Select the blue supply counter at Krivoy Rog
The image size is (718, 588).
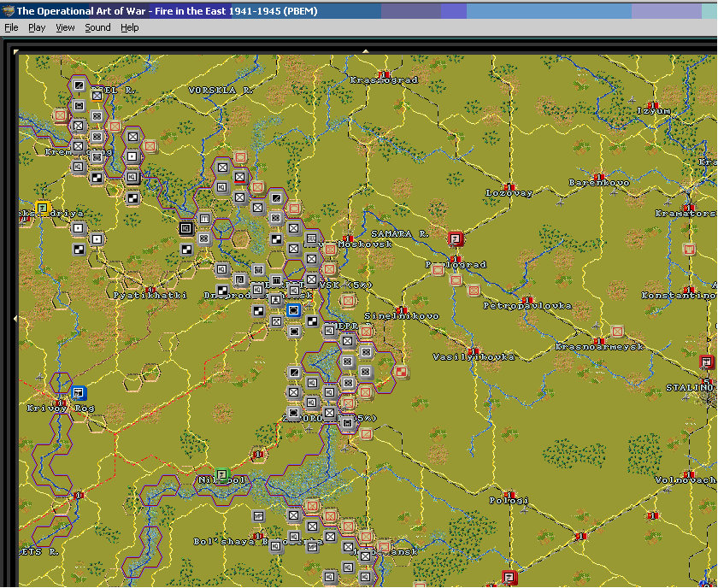click(x=79, y=392)
